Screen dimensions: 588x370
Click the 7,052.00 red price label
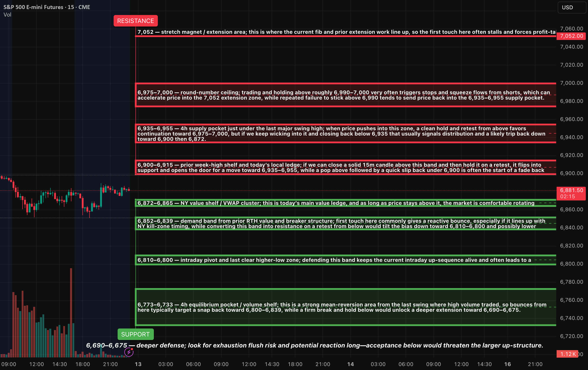571,36
